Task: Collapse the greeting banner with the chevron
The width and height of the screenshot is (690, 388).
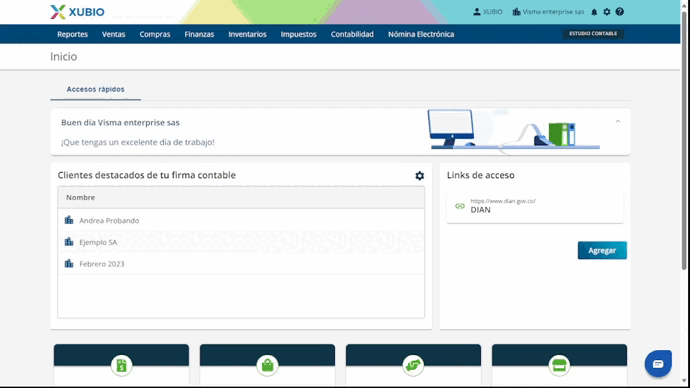Action: coord(618,121)
